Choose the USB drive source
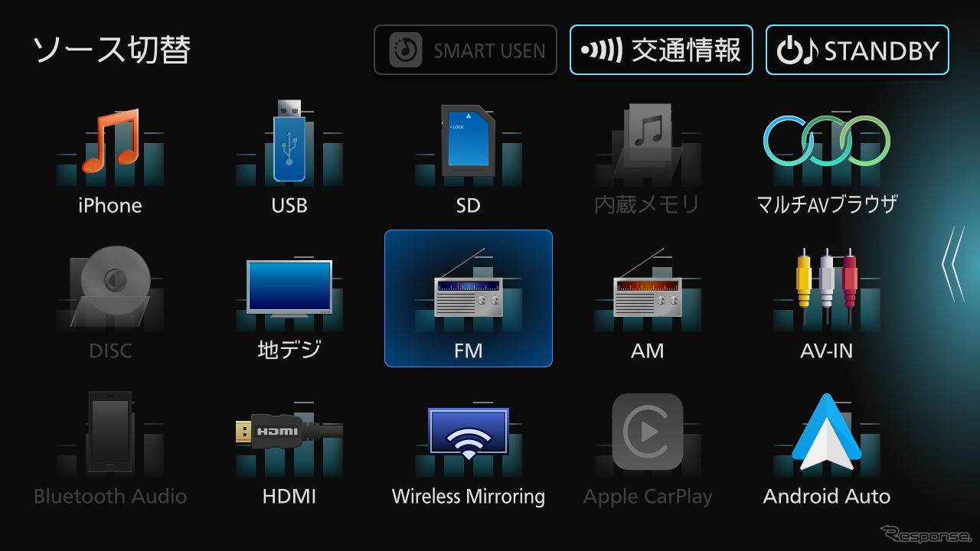This screenshot has height=551, width=980. coord(289,157)
